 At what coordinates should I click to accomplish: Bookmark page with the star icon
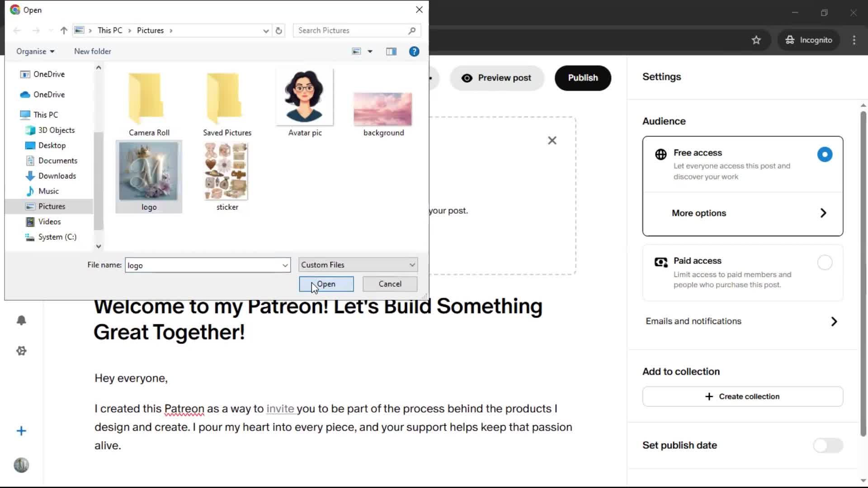756,40
